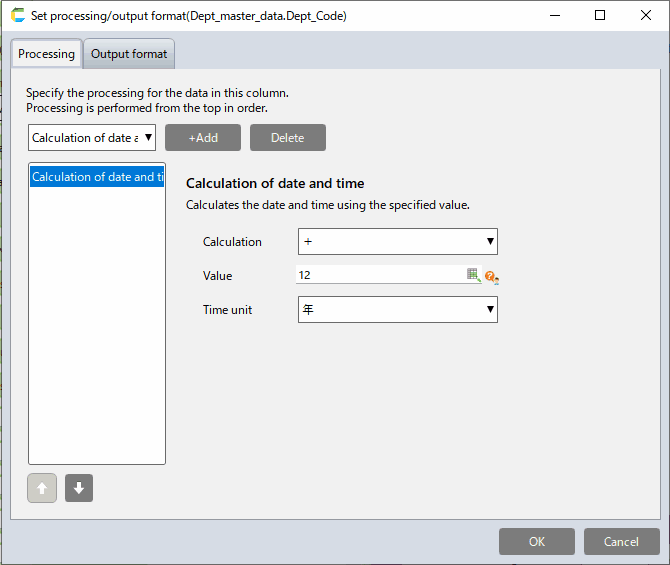Move processing item down with arrow button

pos(79,488)
